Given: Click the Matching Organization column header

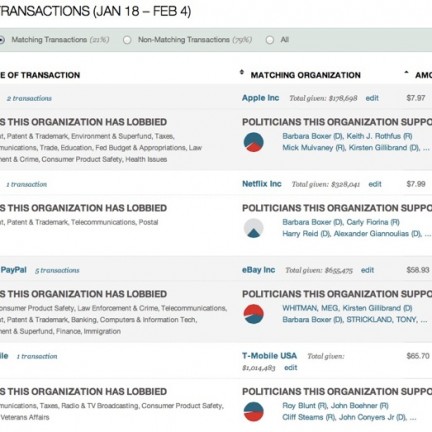Looking at the screenshot, I should [306, 75].
